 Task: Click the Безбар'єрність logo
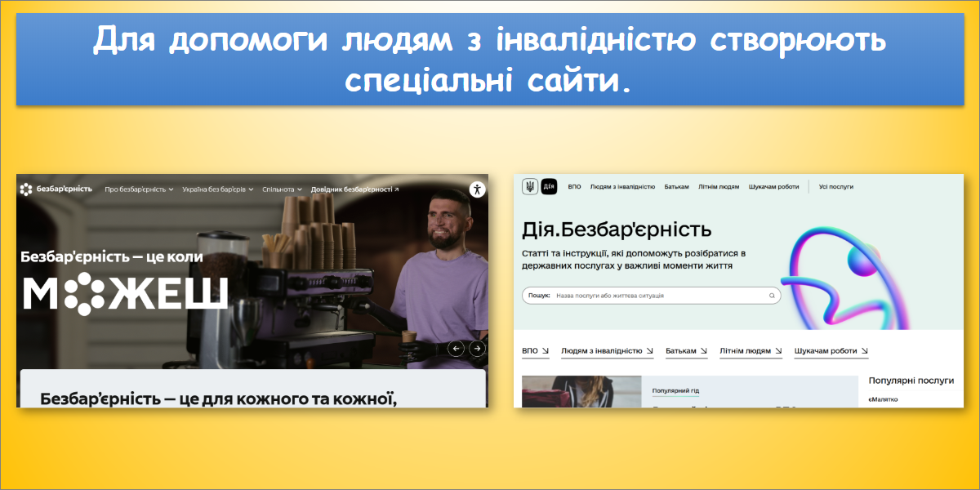pyautogui.click(x=56, y=189)
